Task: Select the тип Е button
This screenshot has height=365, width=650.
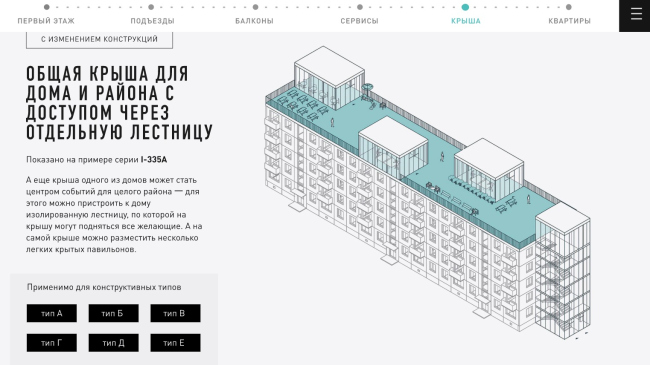Action: click(x=175, y=343)
